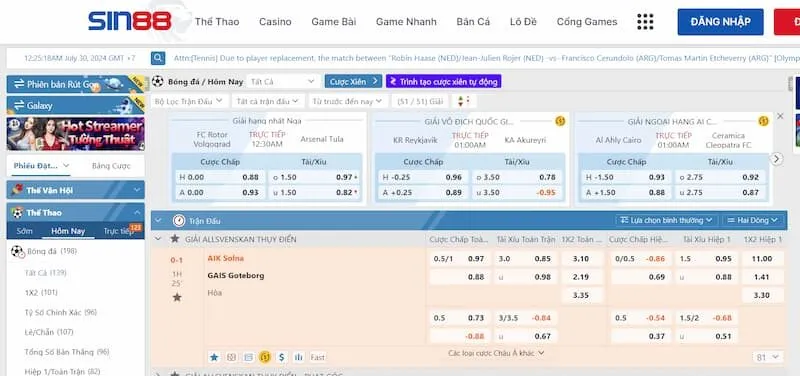Favorite the Giải Allsvenskan Thụy Điển league star
This screenshot has height=376, width=800.
pos(175,239)
